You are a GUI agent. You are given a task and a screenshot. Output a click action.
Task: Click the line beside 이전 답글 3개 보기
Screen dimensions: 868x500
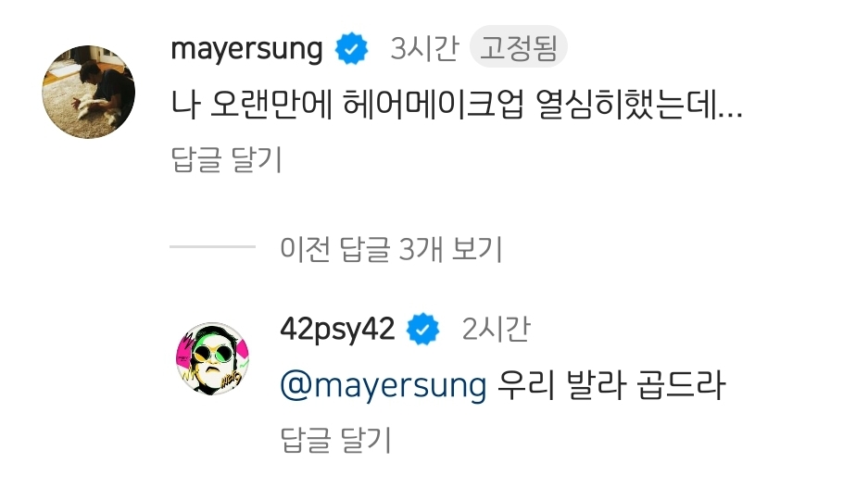coord(212,246)
